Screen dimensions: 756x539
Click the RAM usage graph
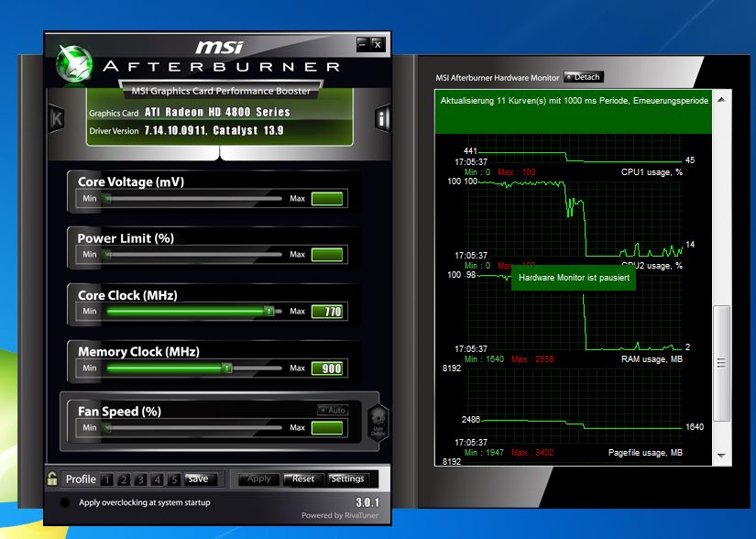574,407
